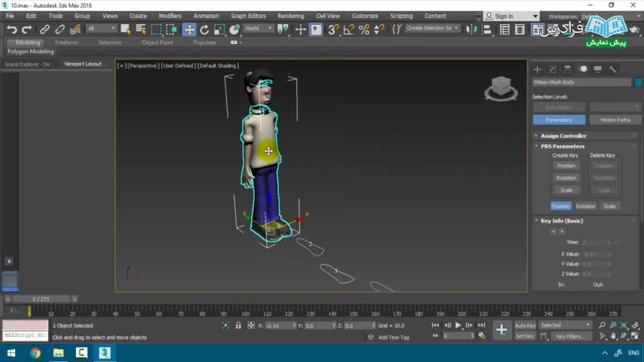This screenshot has height=362, width=644.
Task: Open the World reference coordinate dropdown
Action: pos(258,29)
